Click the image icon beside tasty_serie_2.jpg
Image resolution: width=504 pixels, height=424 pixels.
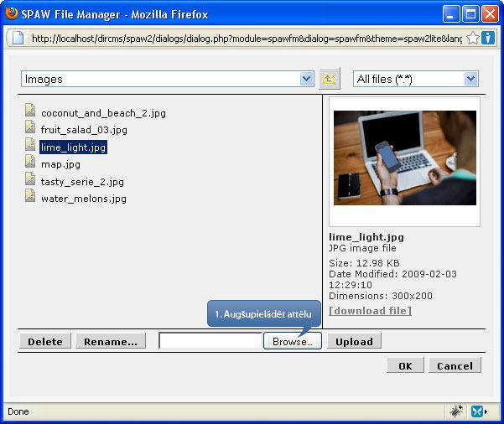(x=30, y=178)
